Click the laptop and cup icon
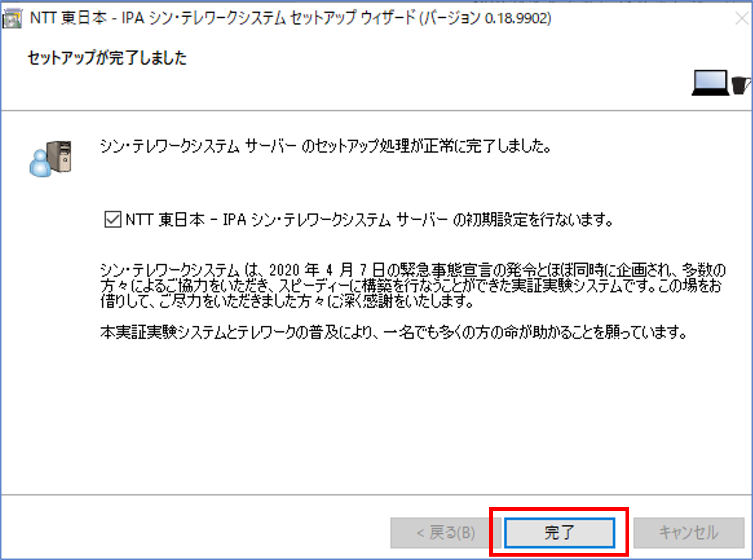Screen dimensions: 753x560 tap(721, 83)
